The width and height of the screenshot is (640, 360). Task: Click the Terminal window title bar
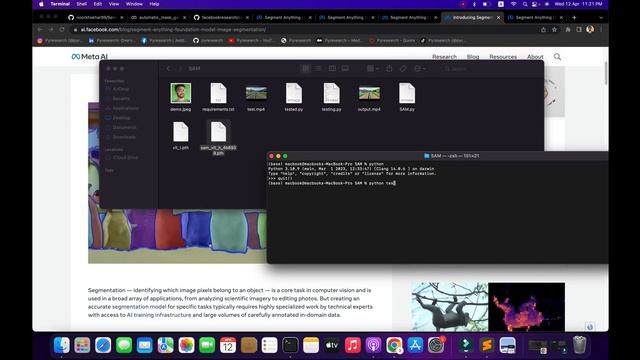438,156
